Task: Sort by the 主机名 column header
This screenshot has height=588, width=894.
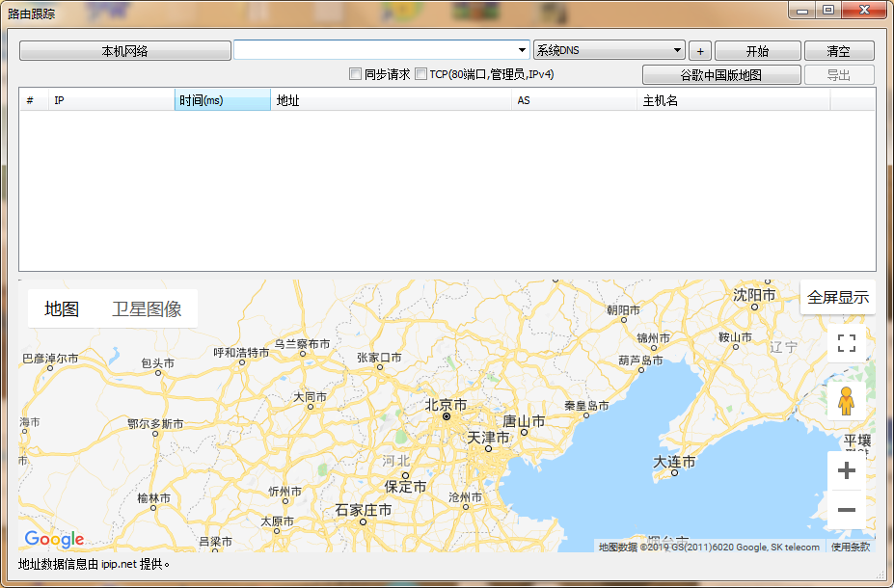Action: 734,100
